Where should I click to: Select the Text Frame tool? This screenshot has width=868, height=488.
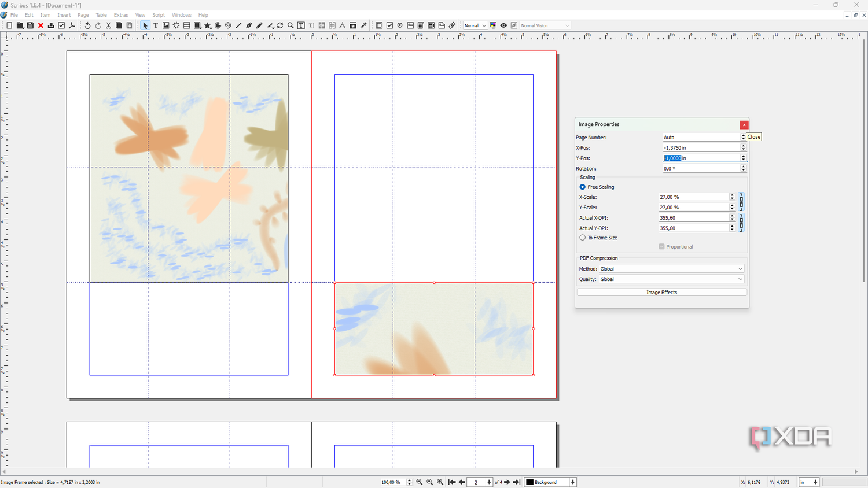[156, 25]
